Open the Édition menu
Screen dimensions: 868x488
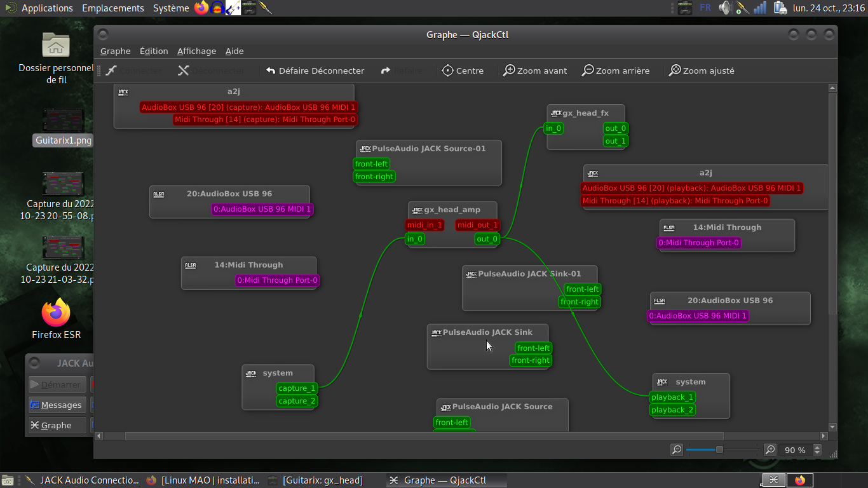154,51
